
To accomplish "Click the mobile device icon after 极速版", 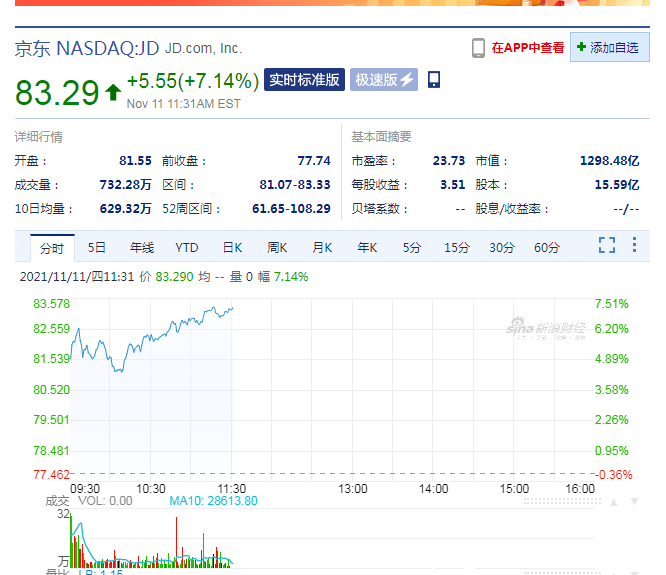I will [x=434, y=79].
